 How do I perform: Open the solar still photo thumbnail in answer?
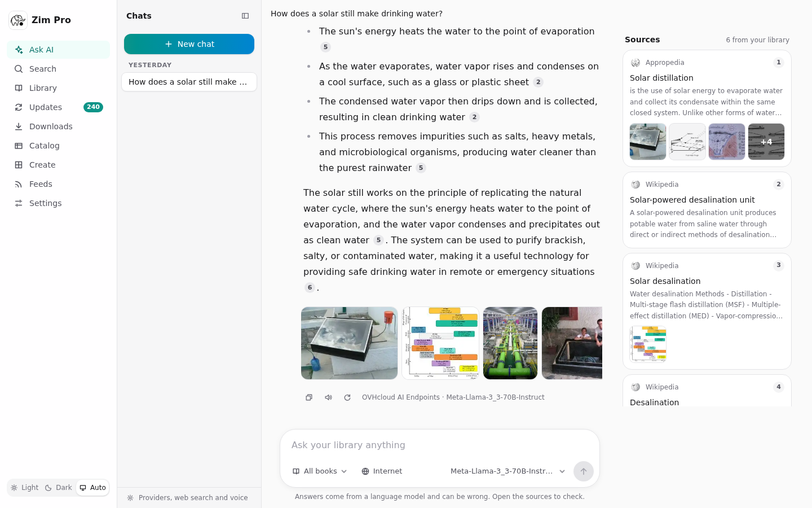(350, 343)
